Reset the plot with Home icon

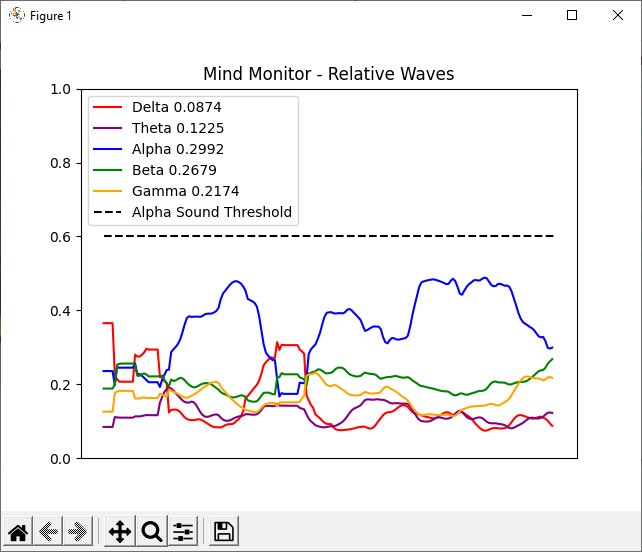point(18,532)
